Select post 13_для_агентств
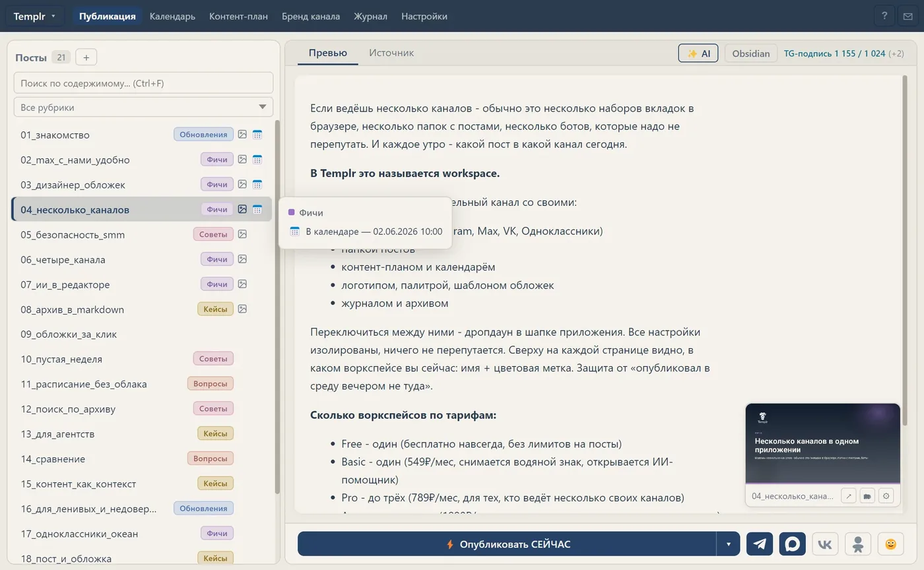 click(142, 433)
